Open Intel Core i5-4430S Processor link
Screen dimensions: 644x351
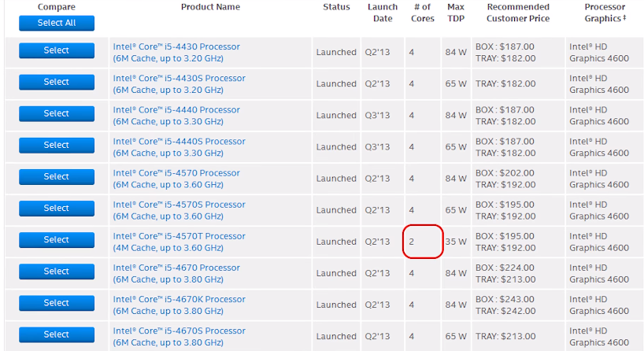[179, 84]
